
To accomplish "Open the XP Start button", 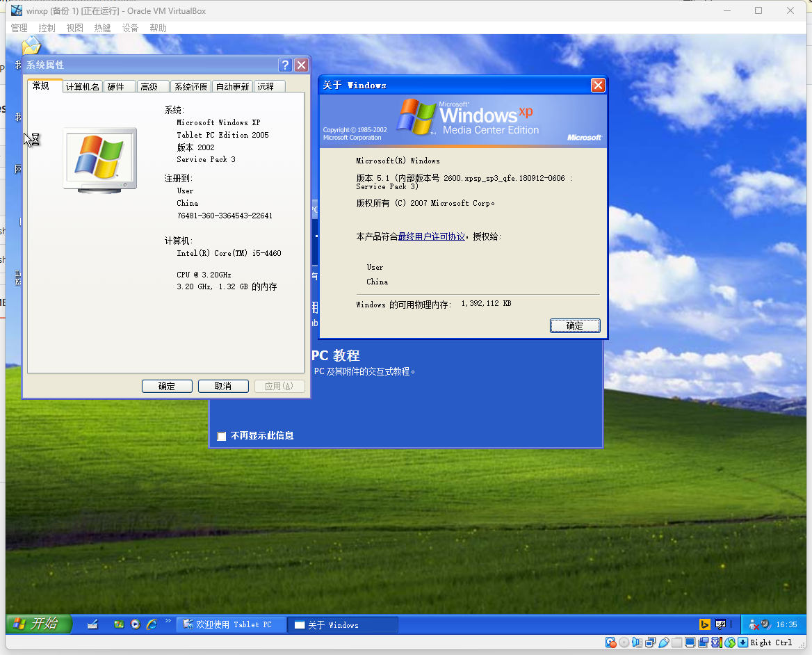I will click(38, 624).
